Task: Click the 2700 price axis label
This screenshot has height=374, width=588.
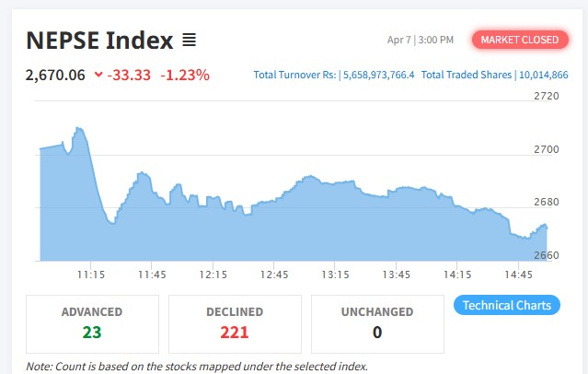Action: tap(547, 149)
